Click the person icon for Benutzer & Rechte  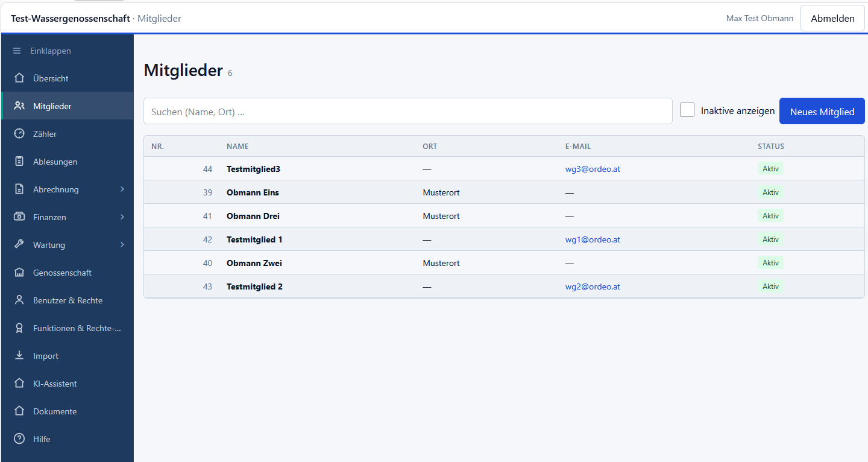(x=19, y=300)
